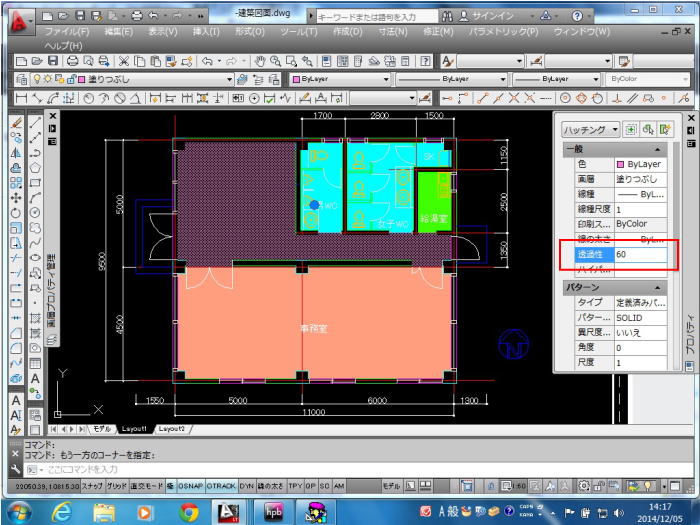700x525 pixels.
Task: Toggle TPY transparency in status bar
Action: pos(295,486)
